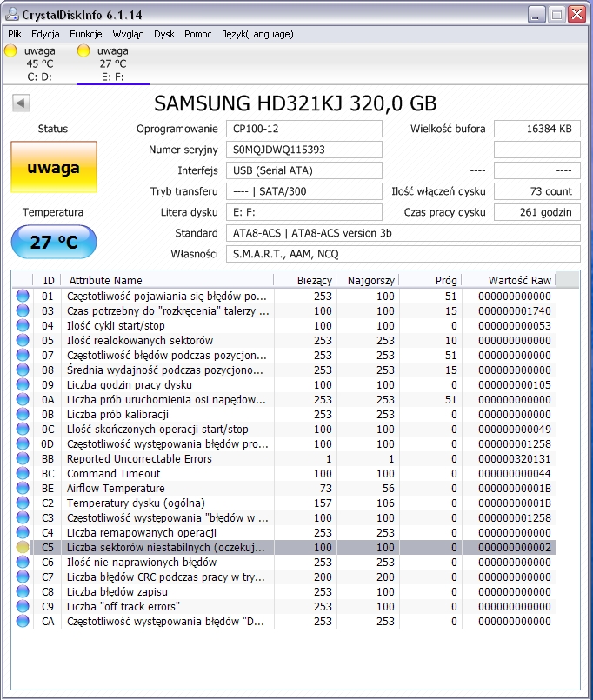
Task: Click the 27 °C temperature button
Action: tap(54, 242)
